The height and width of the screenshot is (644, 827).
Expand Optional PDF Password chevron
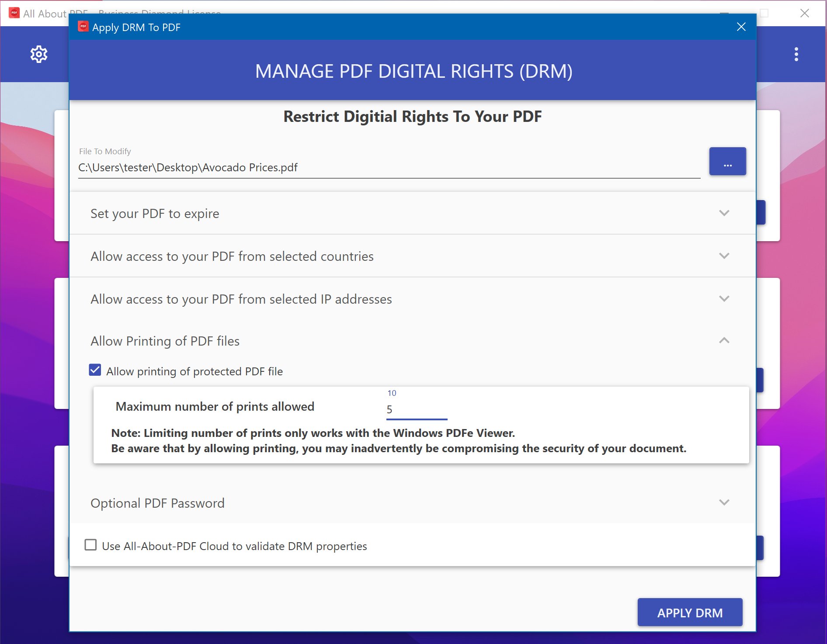click(x=724, y=503)
